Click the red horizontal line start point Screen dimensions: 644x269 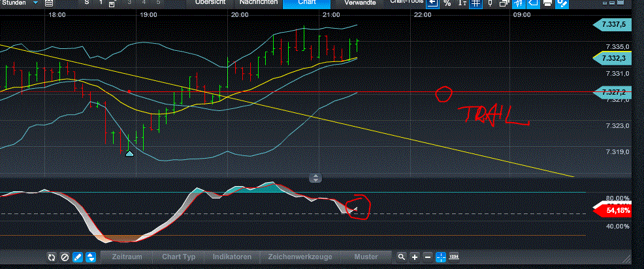click(129, 91)
